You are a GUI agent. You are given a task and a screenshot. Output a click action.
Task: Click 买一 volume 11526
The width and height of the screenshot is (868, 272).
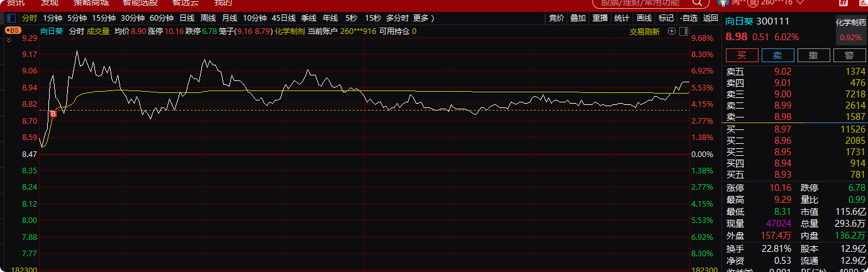(x=853, y=129)
